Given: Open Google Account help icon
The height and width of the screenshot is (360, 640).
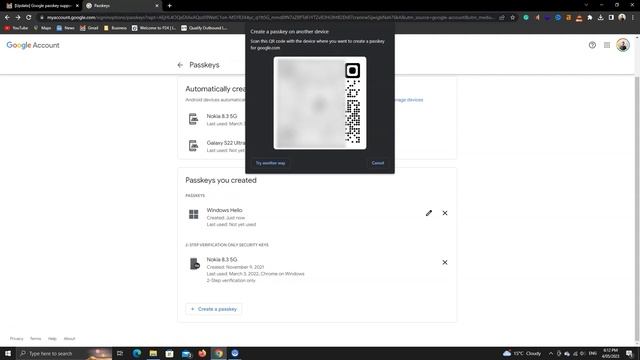Looking at the screenshot, I should [592, 45].
